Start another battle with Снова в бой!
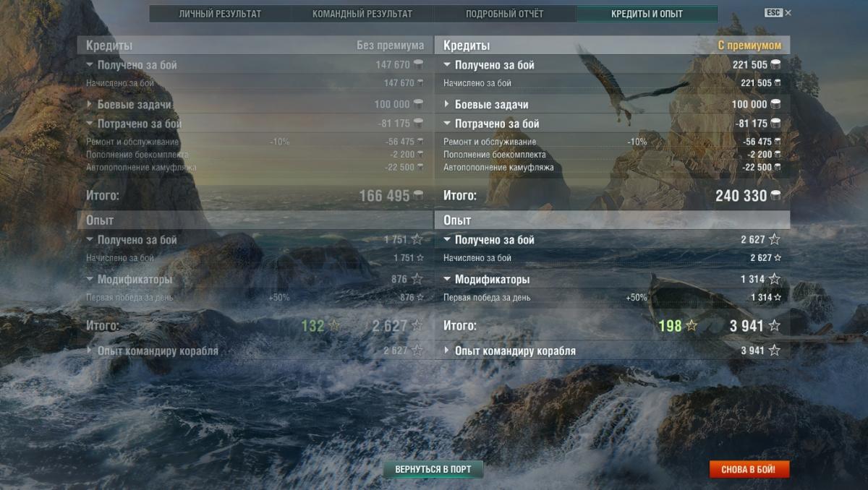Image resolution: width=868 pixels, height=490 pixels. 749,469
